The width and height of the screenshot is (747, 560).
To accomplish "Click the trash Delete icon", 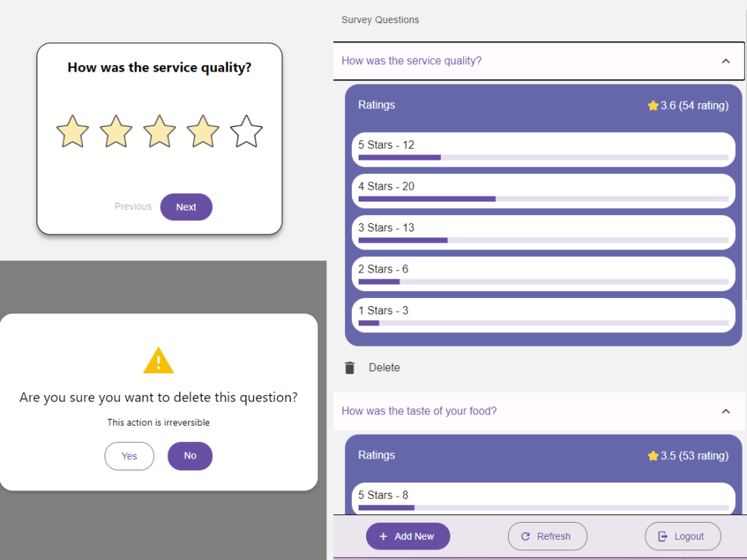I will [350, 367].
